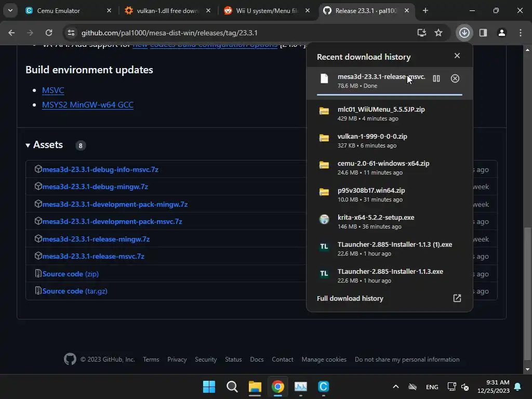
Task: Cancel the mesa3d download
Action: click(455, 79)
